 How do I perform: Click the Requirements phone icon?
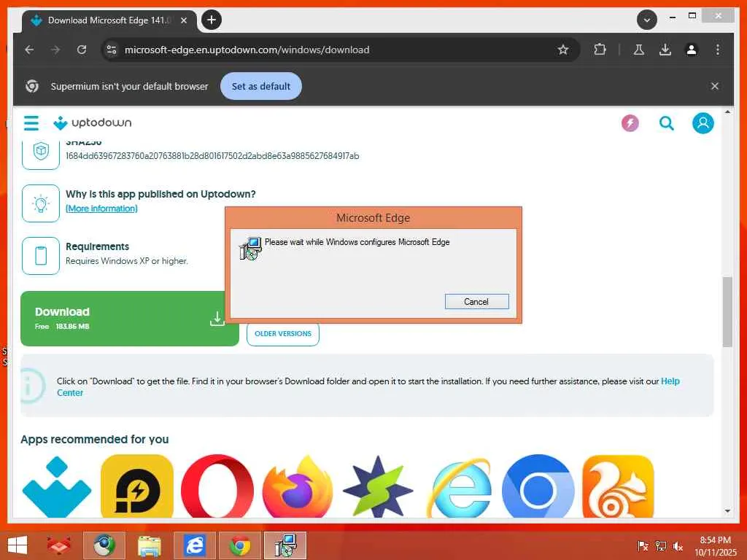[41, 256]
